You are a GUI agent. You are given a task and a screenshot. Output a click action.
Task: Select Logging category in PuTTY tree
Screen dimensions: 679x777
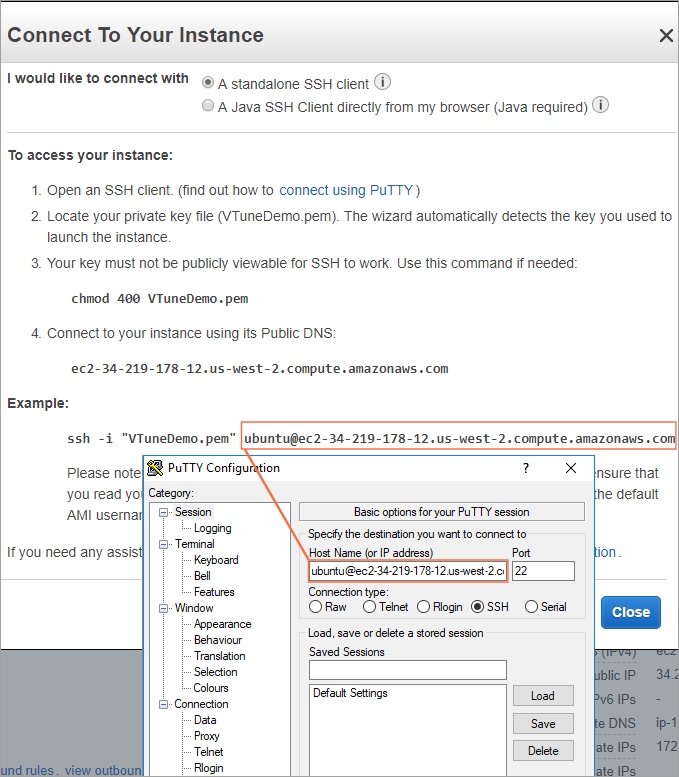tap(213, 528)
